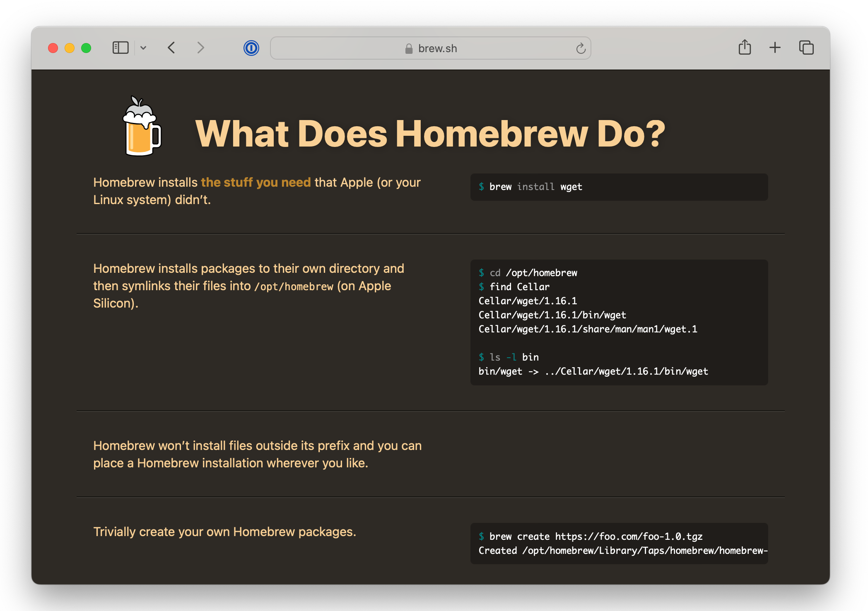868x611 pixels.
Task: Reload the brew.sh page
Action: (x=581, y=48)
